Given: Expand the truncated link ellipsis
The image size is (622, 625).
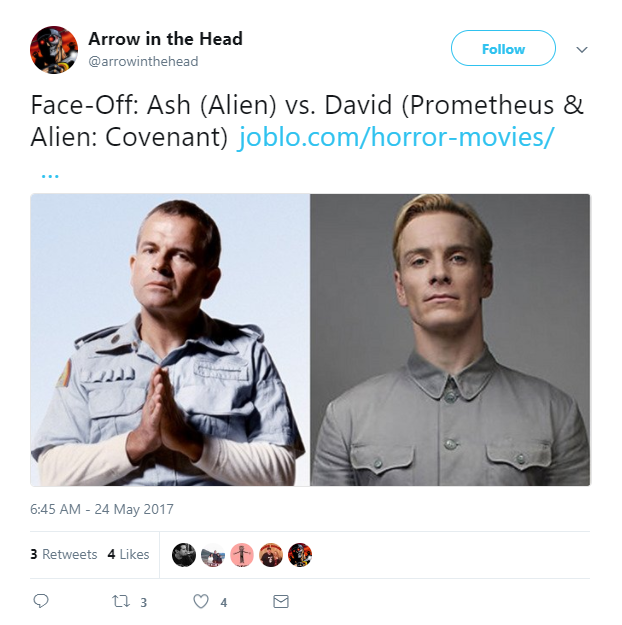Looking at the screenshot, I should click(x=50, y=175).
